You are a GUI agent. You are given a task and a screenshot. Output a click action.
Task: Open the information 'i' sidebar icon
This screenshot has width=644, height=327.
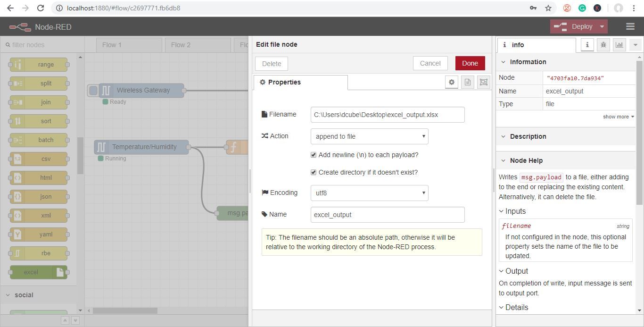coord(587,45)
